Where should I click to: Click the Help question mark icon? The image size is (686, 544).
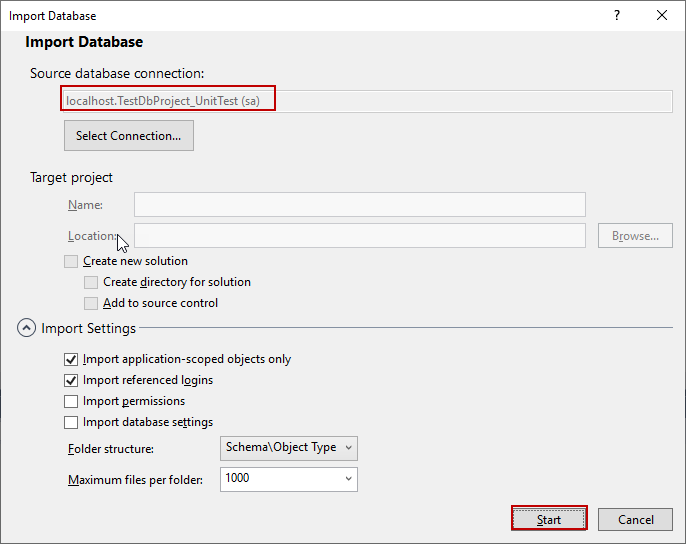click(617, 16)
